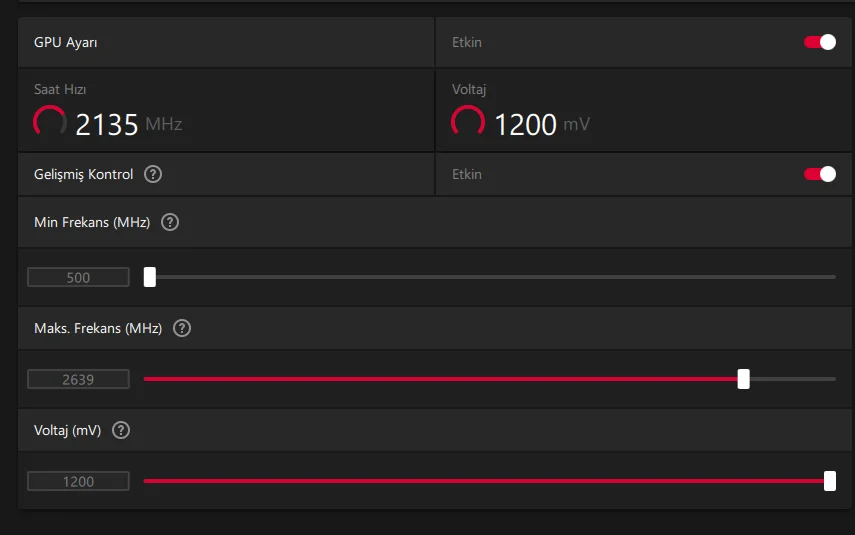855x535 pixels.
Task: Click the Maks. Frekans (MHz) label
Action: [98, 328]
